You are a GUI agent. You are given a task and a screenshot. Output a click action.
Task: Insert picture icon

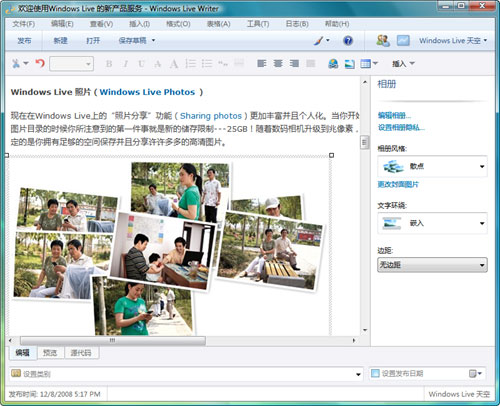tap(349, 63)
